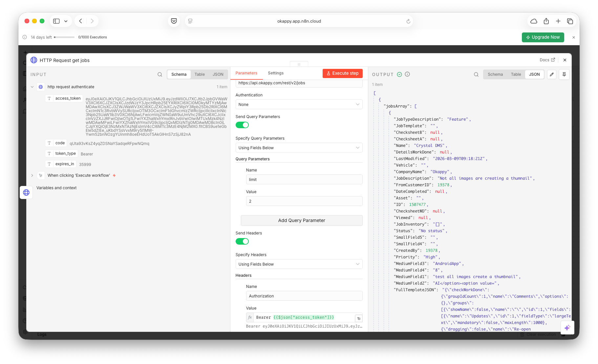Select the Parameters tab
Screen dimensions: 598x364
click(x=246, y=73)
